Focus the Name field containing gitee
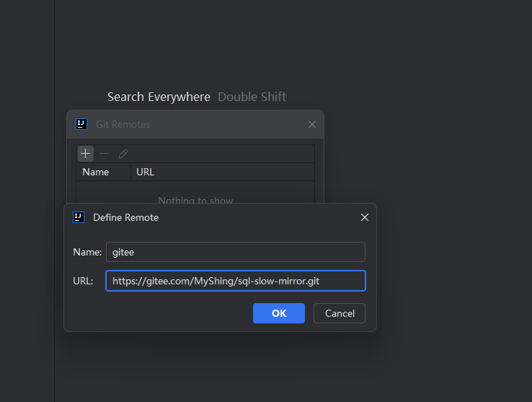Viewport: 532px width, 402px height. (x=235, y=252)
